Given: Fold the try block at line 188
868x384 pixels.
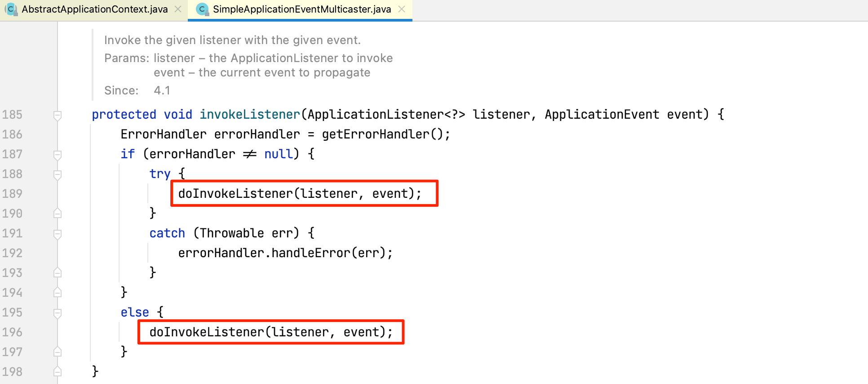Looking at the screenshot, I should [58, 174].
